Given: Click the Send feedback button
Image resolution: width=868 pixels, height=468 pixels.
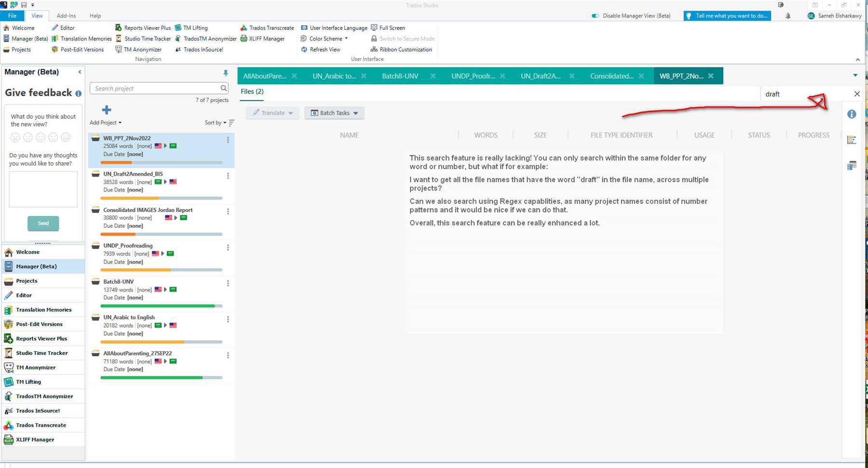Looking at the screenshot, I should pyautogui.click(x=43, y=223).
